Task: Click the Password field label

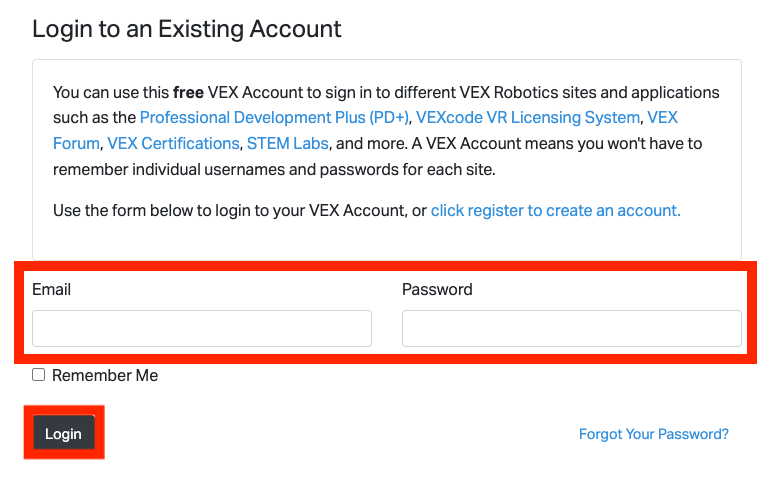Action: [x=437, y=290]
